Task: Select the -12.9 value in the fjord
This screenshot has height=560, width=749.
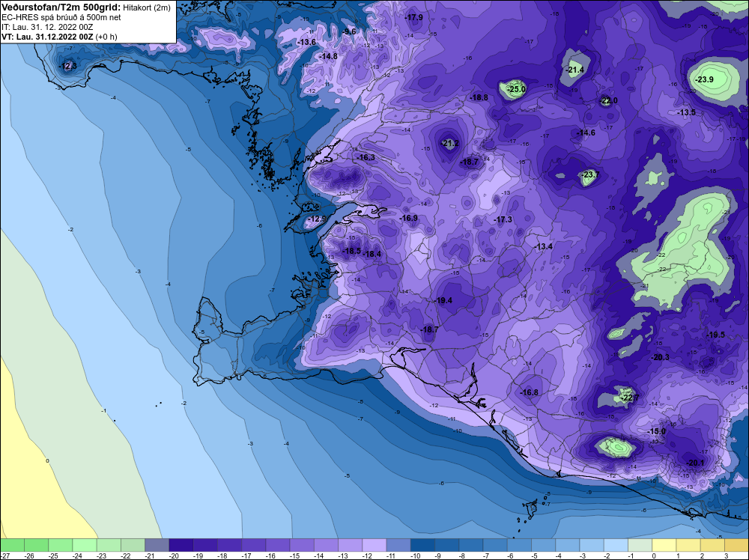Action: coord(317,219)
